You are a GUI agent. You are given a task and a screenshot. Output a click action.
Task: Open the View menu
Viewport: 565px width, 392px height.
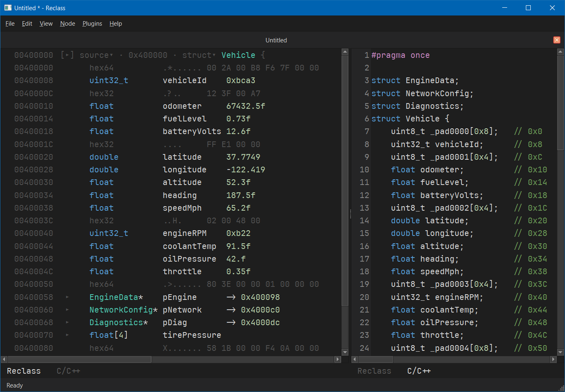46,24
